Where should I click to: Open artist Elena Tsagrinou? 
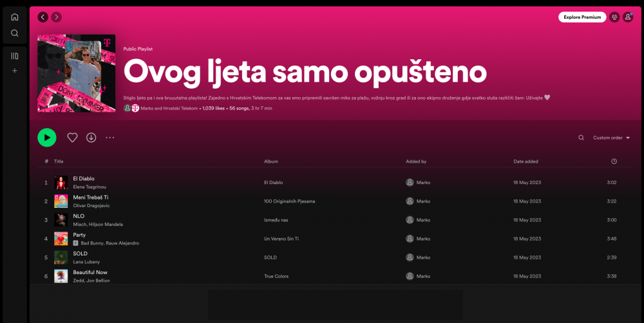click(90, 187)
